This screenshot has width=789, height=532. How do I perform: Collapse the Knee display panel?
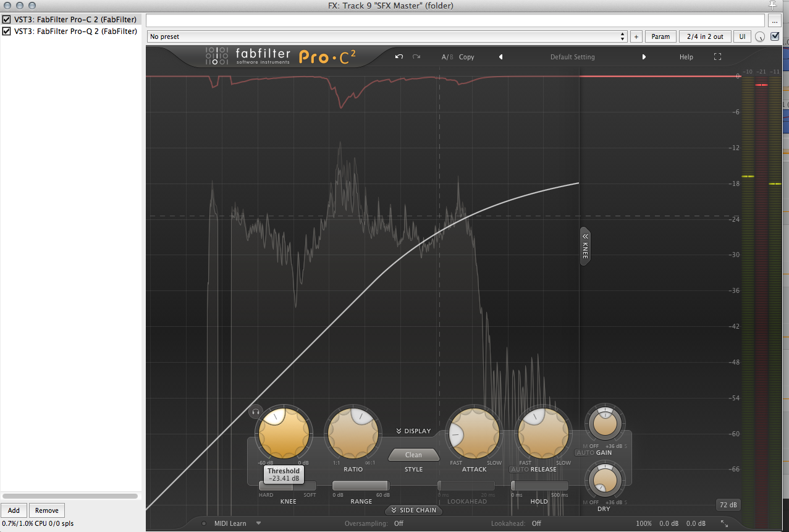tap(585, 246)
